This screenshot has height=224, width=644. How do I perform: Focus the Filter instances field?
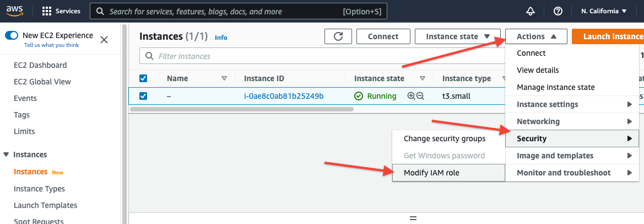[x=322, y=56]
